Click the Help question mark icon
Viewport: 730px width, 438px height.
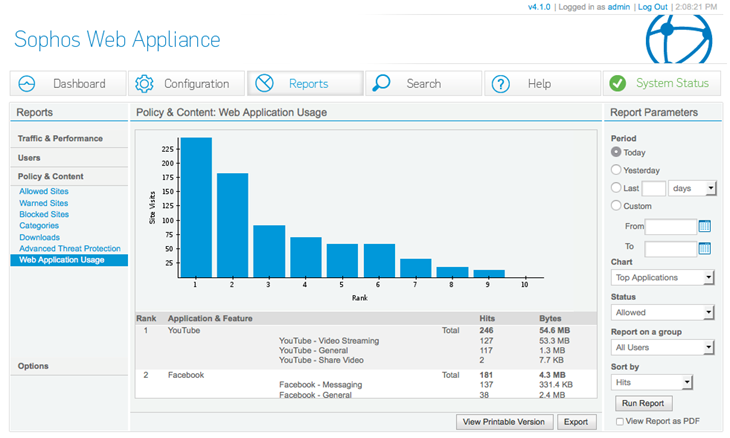coord(500,84)
